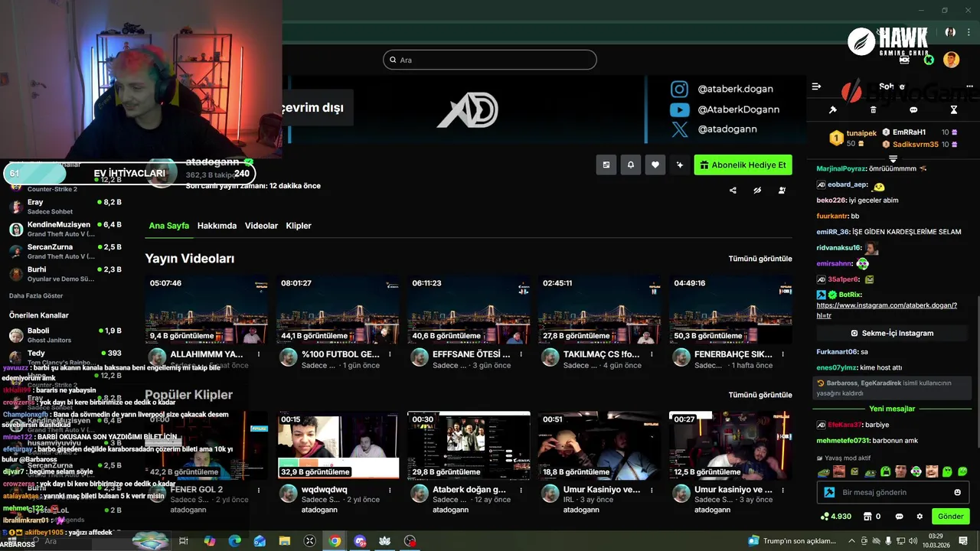
Task: Open chat three-dots options menu
Action: point(971,86)
